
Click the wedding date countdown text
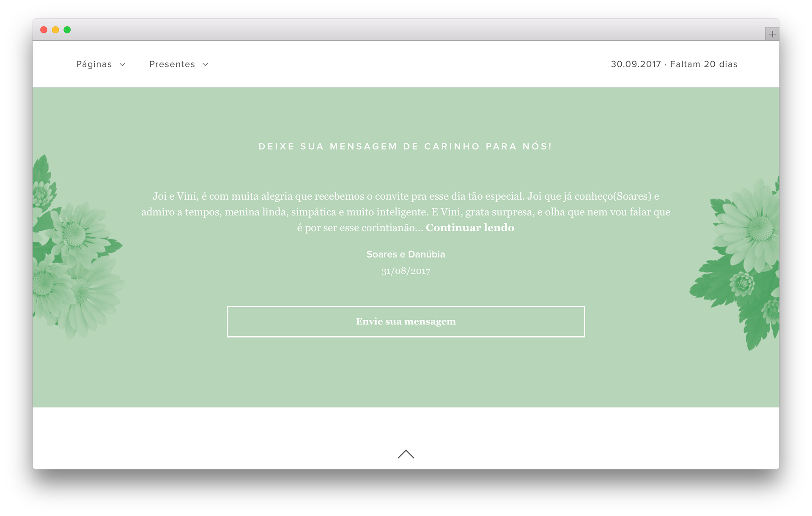pyautogui.click(x=674, y=64)
